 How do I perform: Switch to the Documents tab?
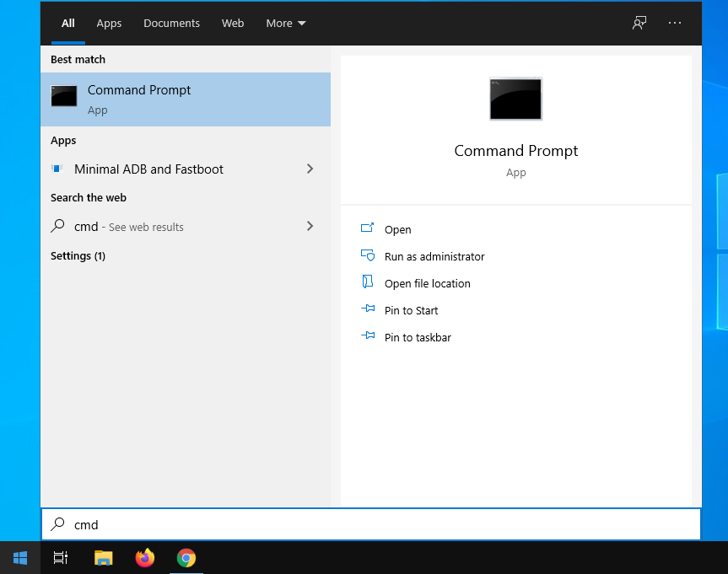[x=171, y=23]
